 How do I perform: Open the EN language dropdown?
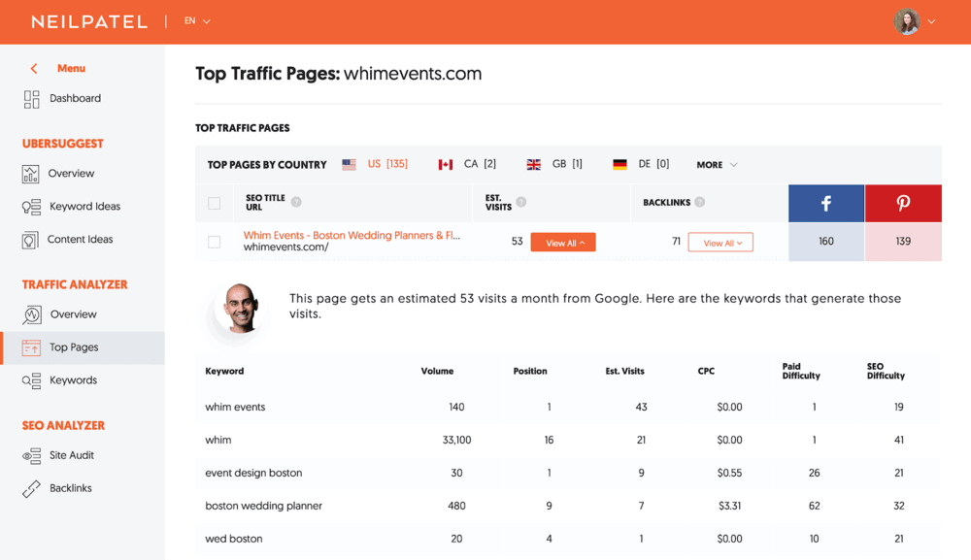click(x=197, y=21)
